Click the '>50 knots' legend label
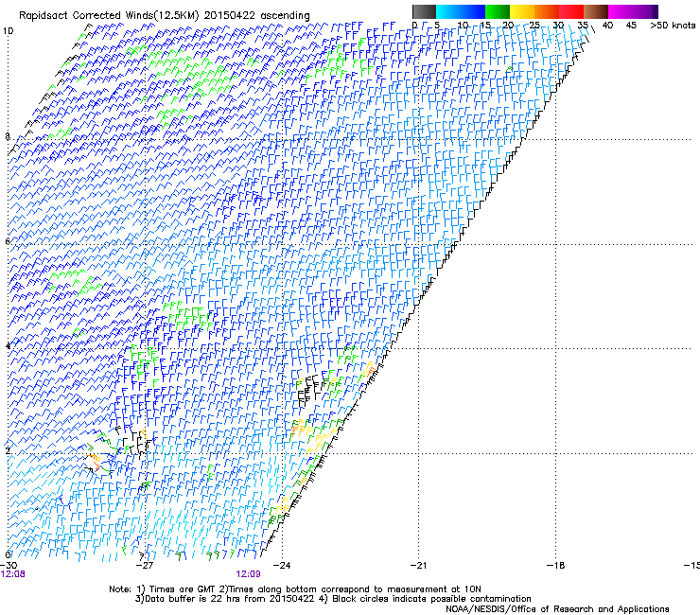This screenshot has height=615, width=700. click(673, 26)
